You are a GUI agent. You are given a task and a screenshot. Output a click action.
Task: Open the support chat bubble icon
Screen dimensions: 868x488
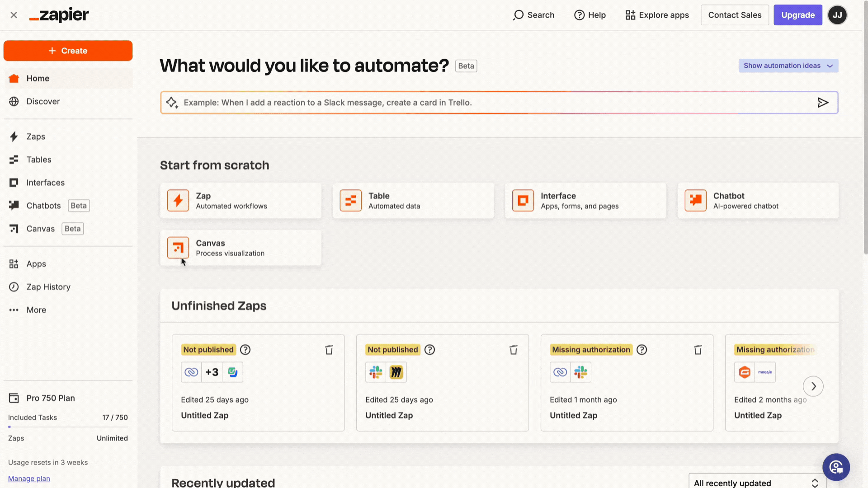pos(836,467)
